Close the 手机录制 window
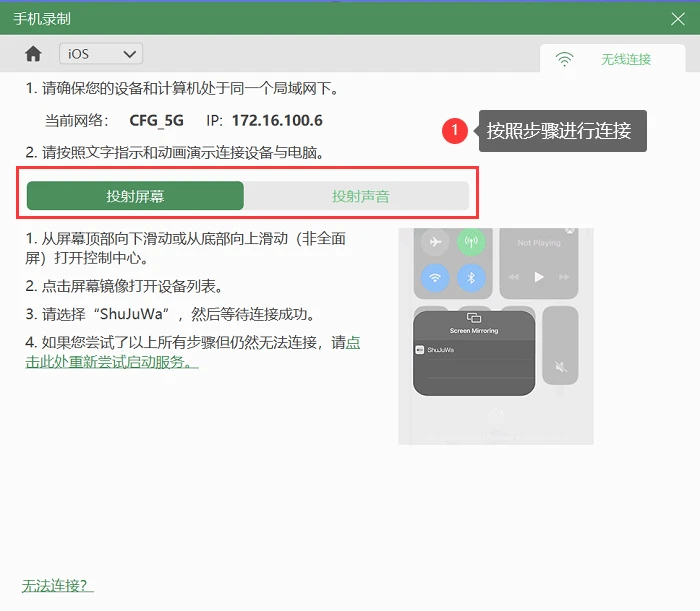The width and height of the screenshot is (700, 611). click(678, 19)
